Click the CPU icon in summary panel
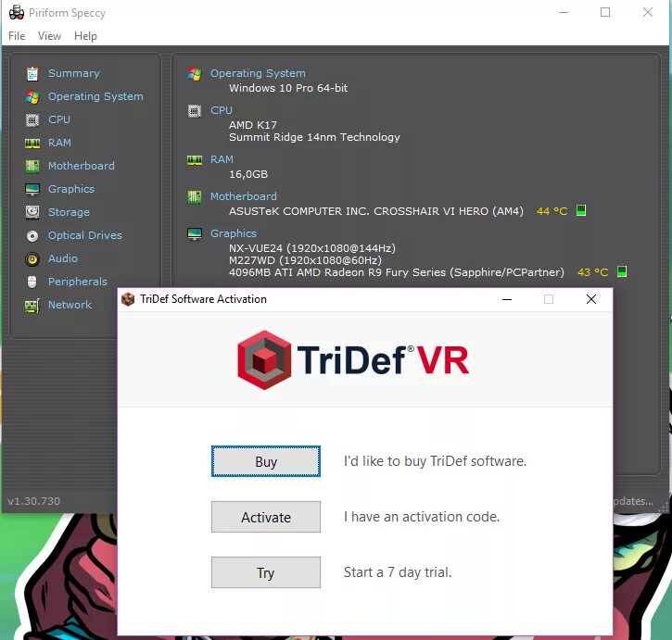672x640 pixels. [195, 111]
